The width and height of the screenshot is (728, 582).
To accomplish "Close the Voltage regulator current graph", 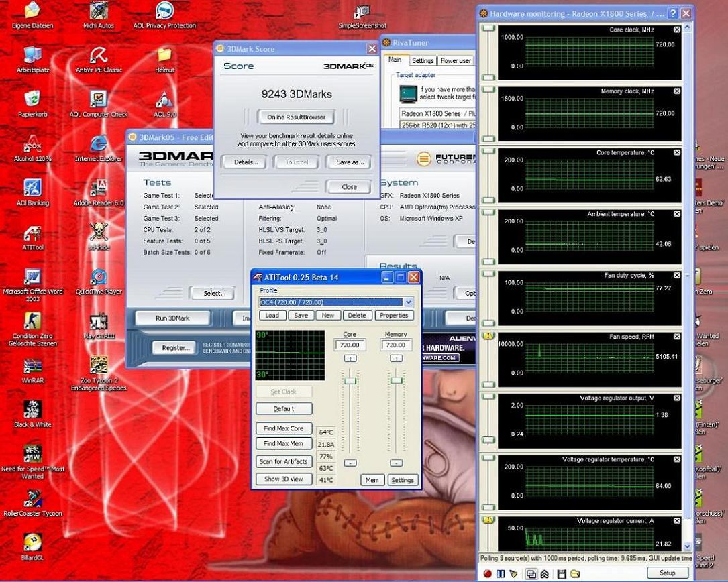I will [x=677, y=521].
